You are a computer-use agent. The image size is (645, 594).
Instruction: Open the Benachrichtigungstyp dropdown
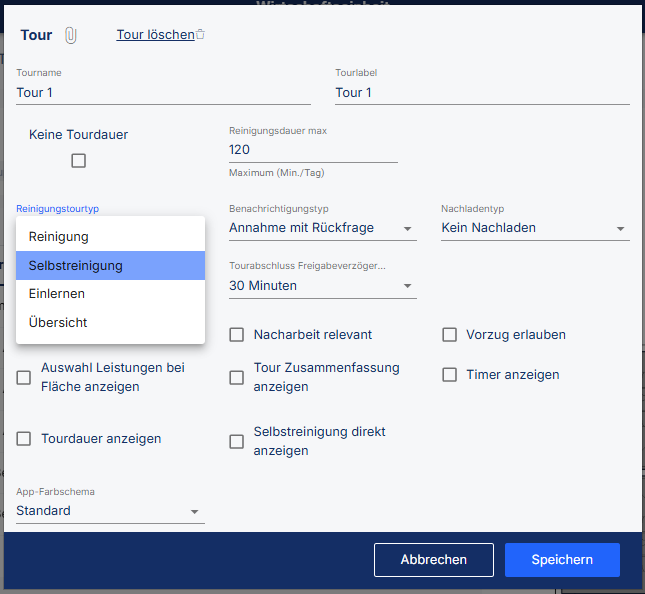[x=322, y=228]
